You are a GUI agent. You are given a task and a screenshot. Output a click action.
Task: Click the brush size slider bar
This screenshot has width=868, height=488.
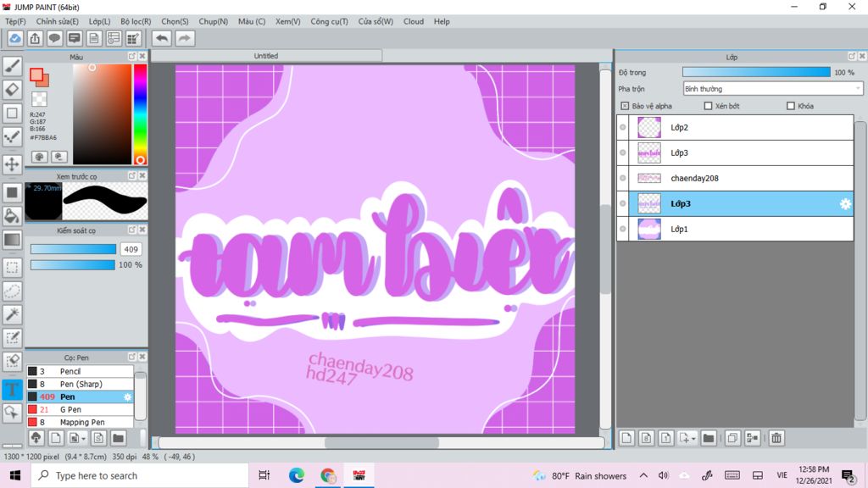(73, 250)
